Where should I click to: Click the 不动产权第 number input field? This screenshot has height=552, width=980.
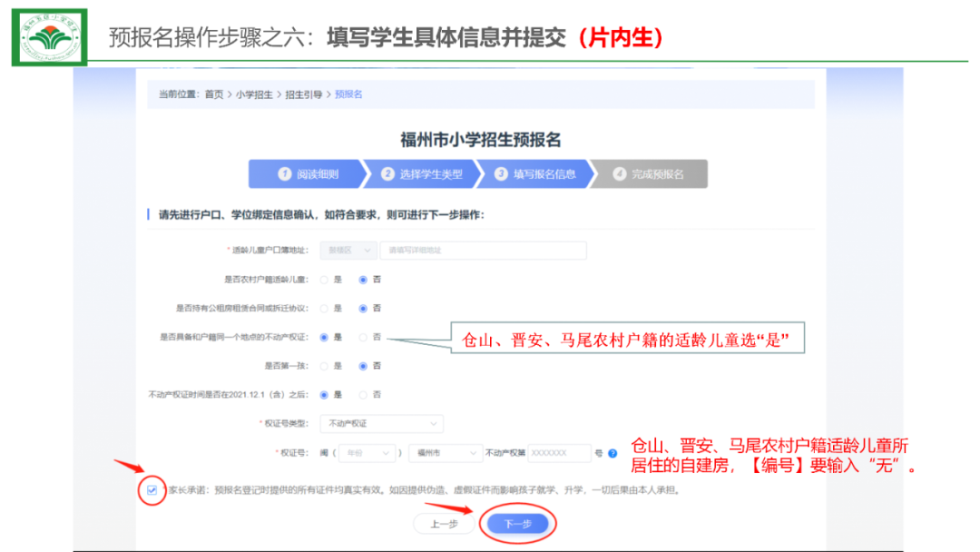coord(558,452)
